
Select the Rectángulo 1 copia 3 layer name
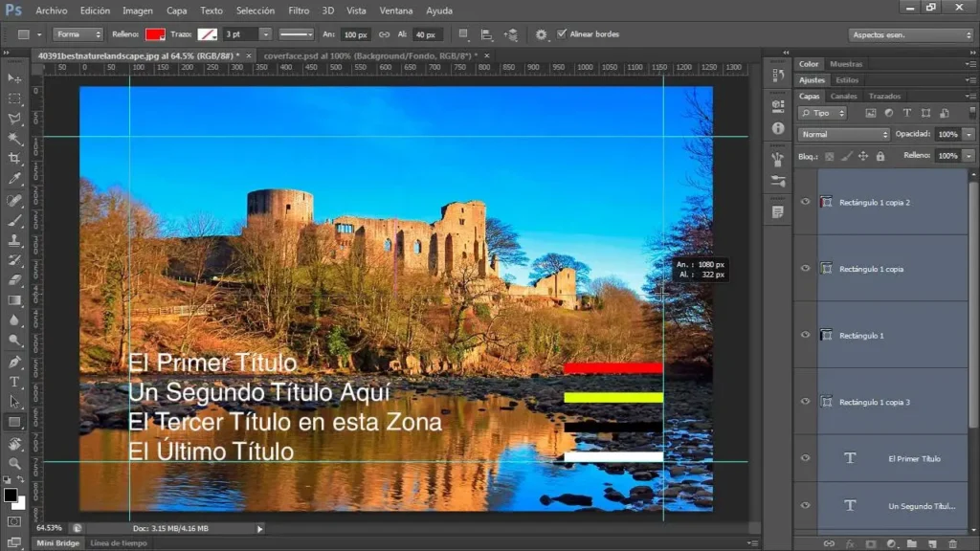[x=875, y=403]
